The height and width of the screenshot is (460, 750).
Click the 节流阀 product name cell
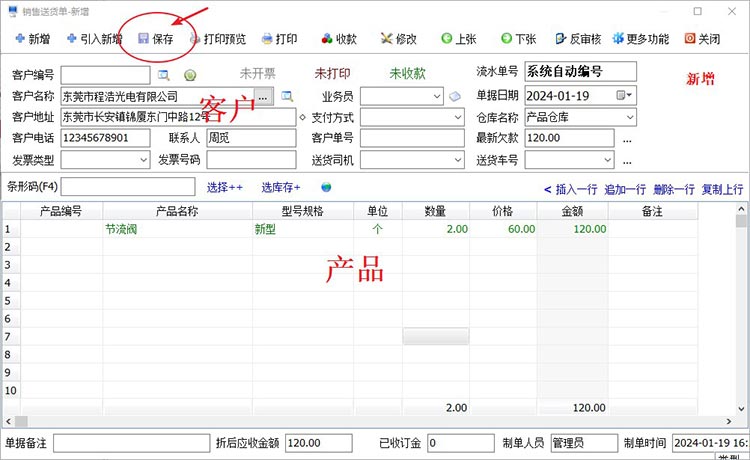[x=177, y=229]
